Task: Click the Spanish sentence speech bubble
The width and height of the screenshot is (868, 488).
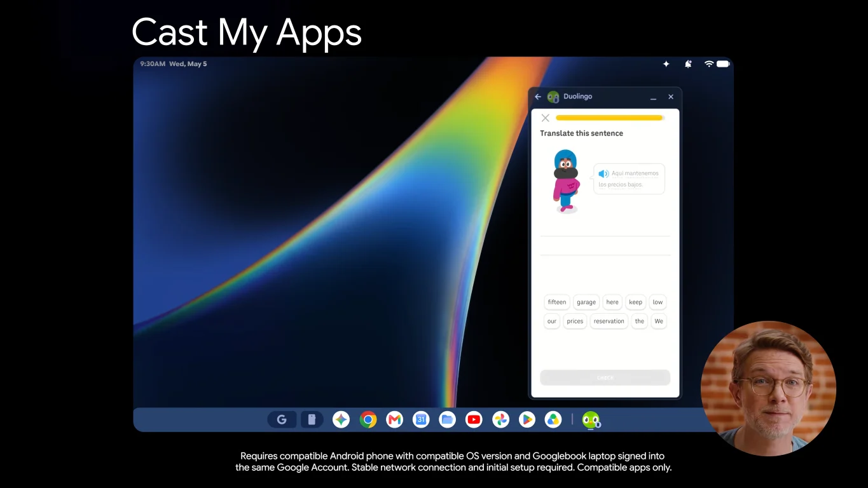Action: click(629, 179)
